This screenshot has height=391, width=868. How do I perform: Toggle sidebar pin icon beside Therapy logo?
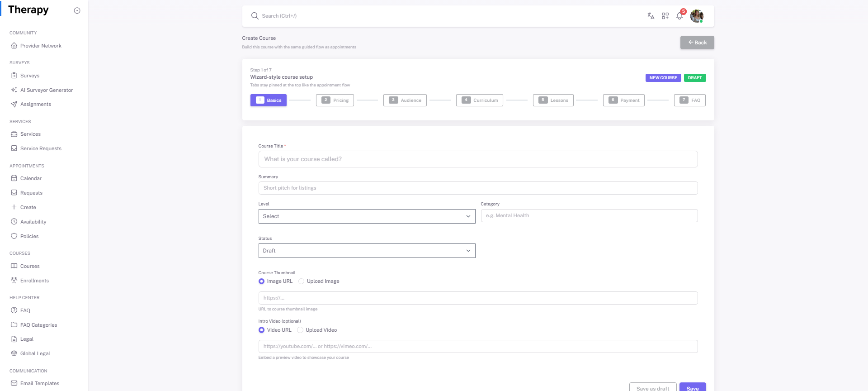click(77, 11)
